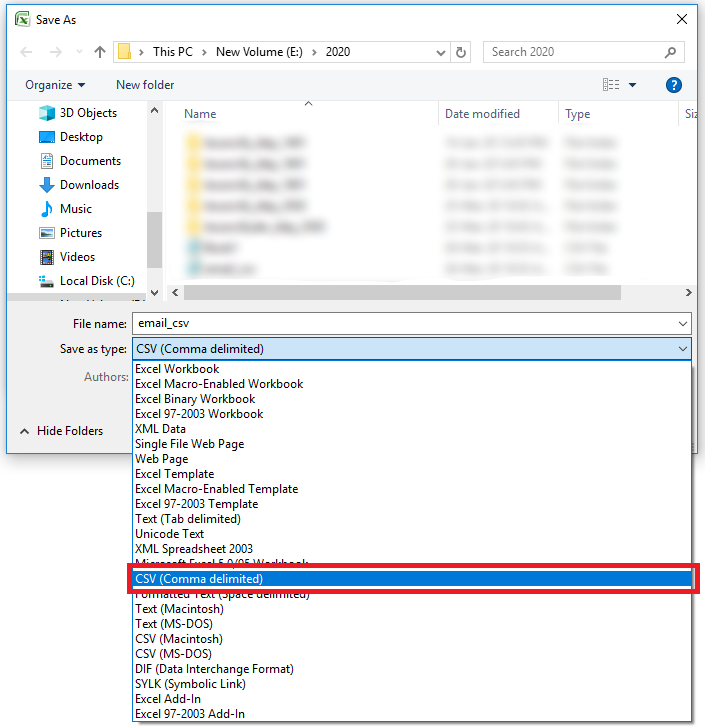The image size is (705, 728).
Task: Select the Pictures icon in sidebar
Action: [x=47, y=233]
